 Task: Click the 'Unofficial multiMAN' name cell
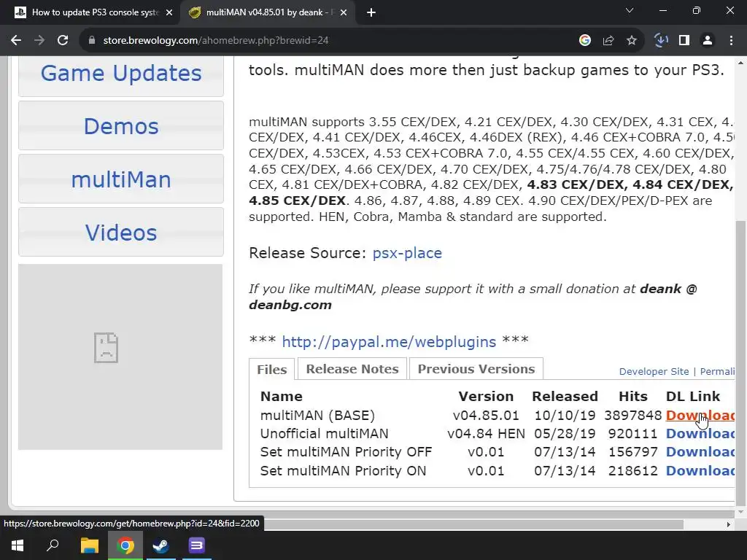[324, 433]
